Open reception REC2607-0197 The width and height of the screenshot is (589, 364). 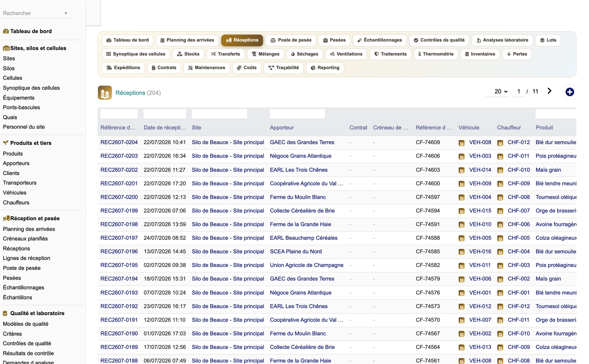(x=119, y=238)
